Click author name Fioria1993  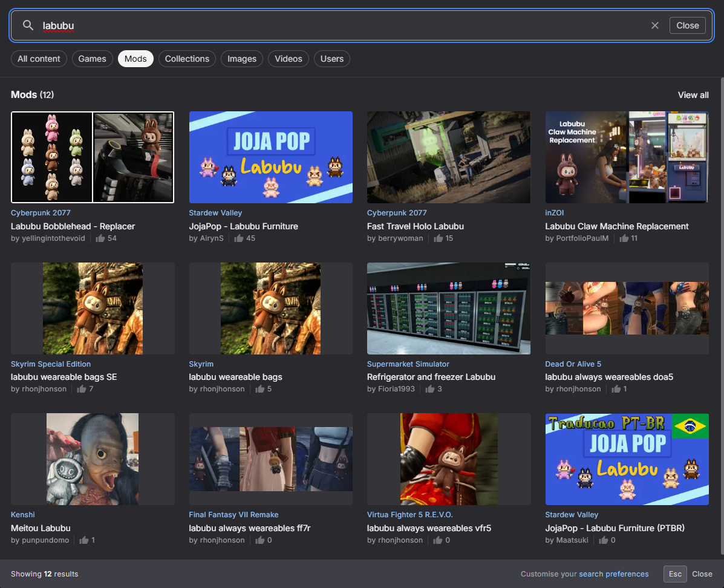point(396,389)
